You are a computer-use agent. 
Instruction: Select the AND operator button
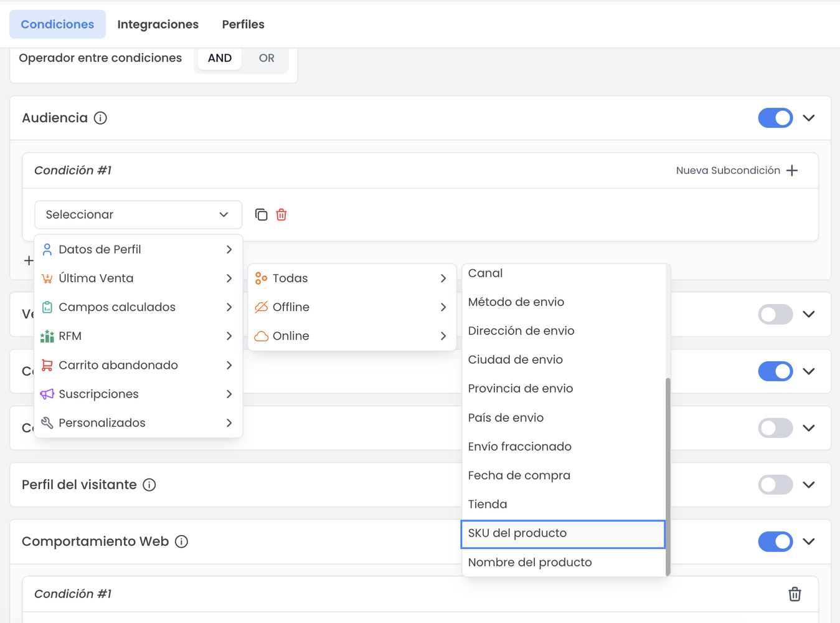219,58
